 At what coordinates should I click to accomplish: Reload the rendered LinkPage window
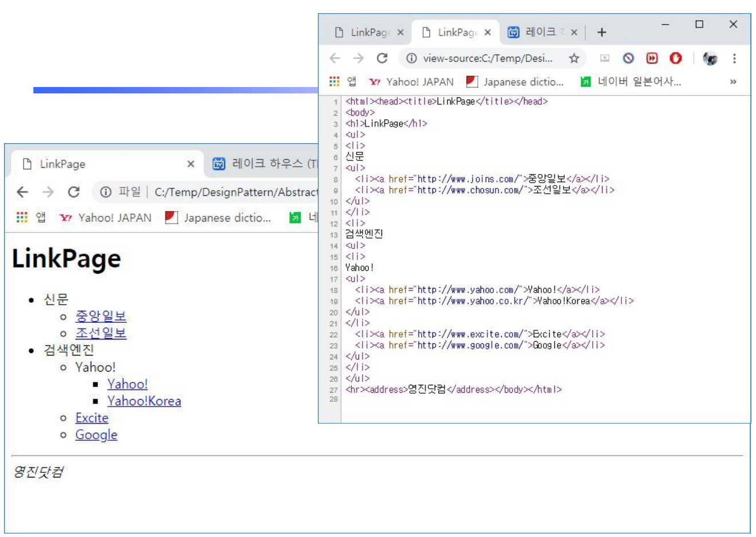pos(74,192)
